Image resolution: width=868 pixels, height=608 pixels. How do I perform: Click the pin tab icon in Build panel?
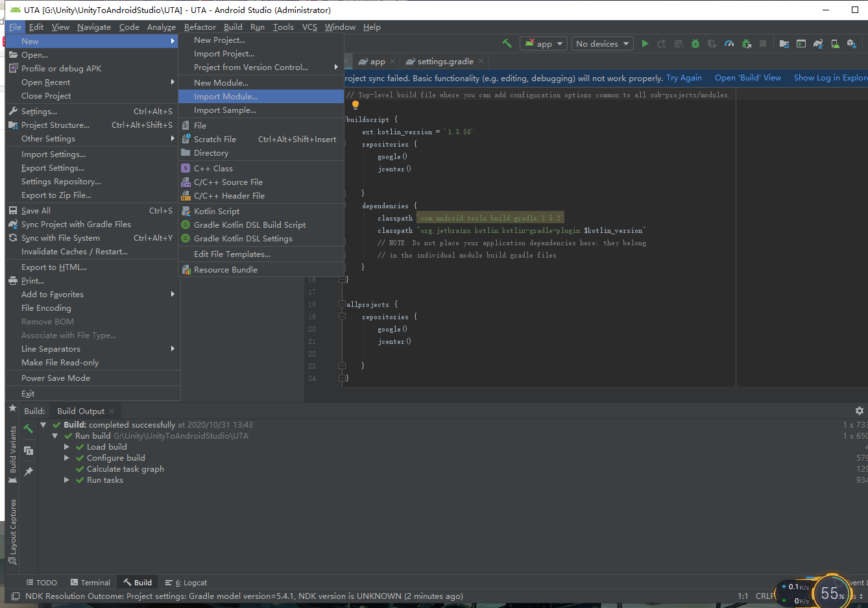click(29, 472)
